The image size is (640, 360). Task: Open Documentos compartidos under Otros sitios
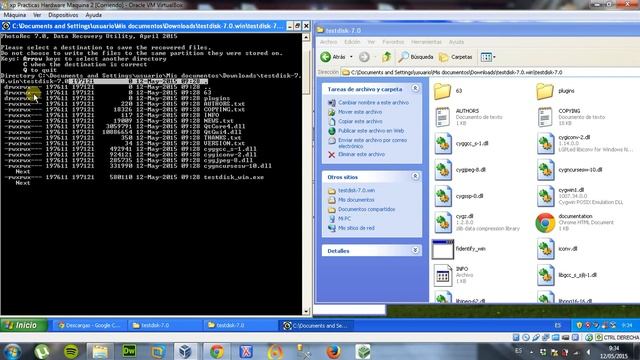pos(366,209)
